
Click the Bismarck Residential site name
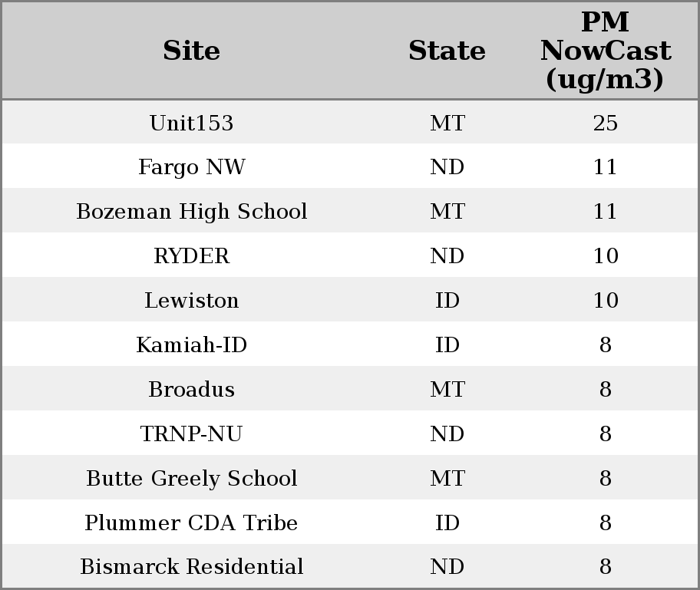coord(191,567)
